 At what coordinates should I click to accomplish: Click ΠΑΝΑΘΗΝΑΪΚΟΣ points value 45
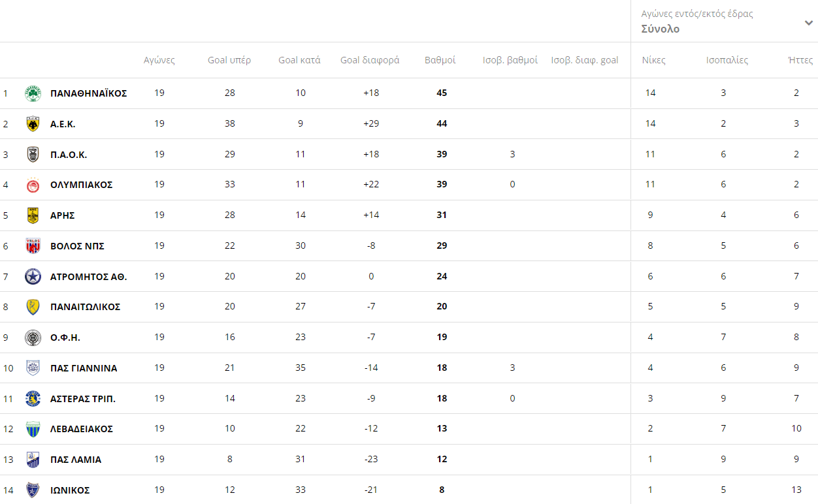pyautogui.click(x=442, y=93)
